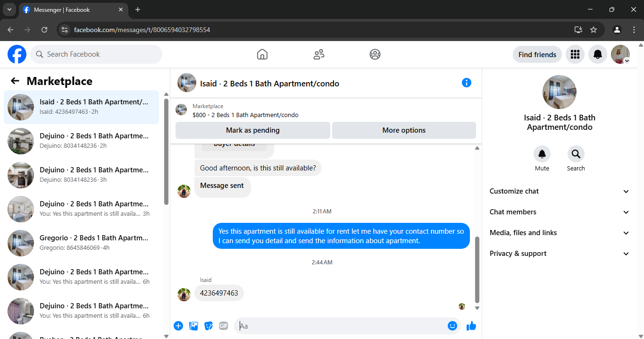Click the browser address bar URL
This screenshot has height=339, width=644.
coord(142,30)
